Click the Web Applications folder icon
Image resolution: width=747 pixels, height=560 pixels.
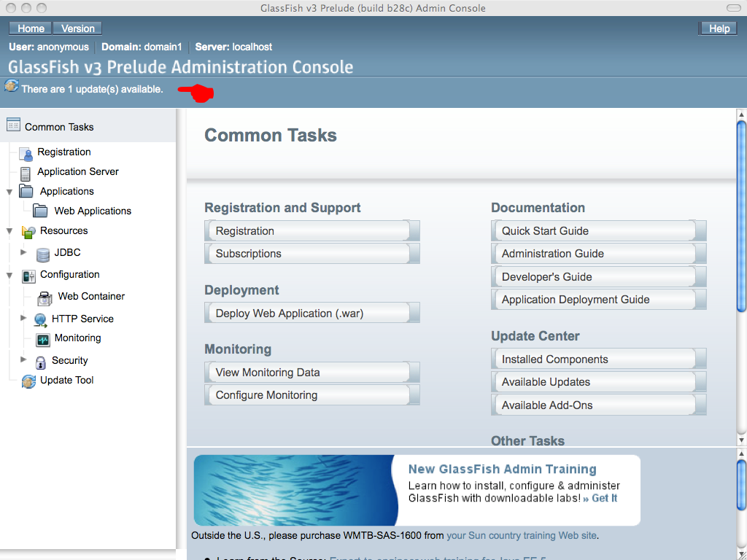(x=40, y=211)
